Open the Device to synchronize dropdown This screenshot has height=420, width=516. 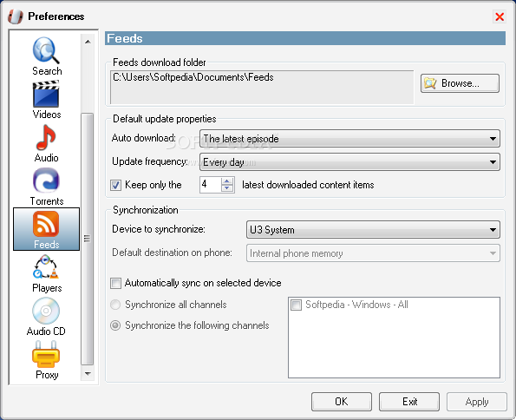(x=373, y=230)
